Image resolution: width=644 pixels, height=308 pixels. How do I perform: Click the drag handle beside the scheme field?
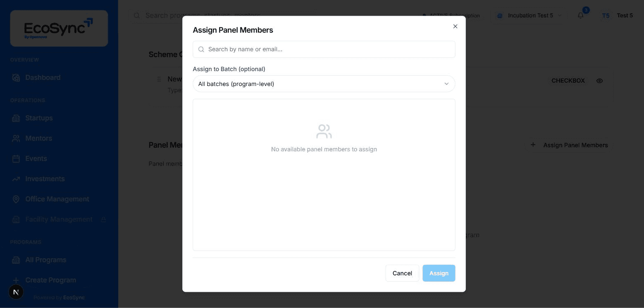[x=159, y=79]
